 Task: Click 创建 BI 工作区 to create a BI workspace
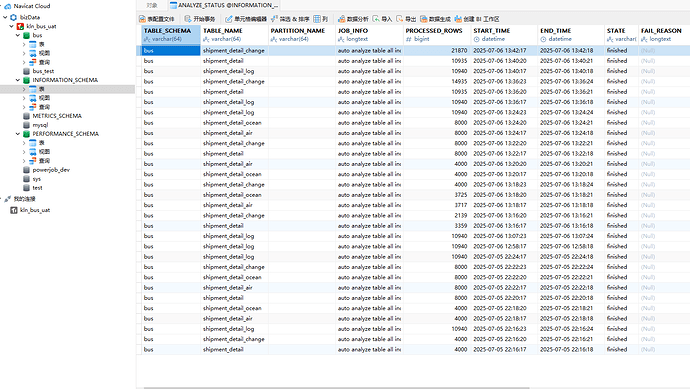point(477,19)
